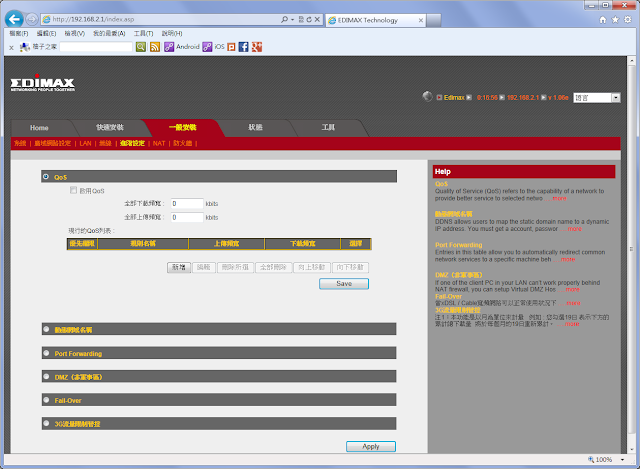Open the 檔案(F) menu

click(x=19, y=33)
